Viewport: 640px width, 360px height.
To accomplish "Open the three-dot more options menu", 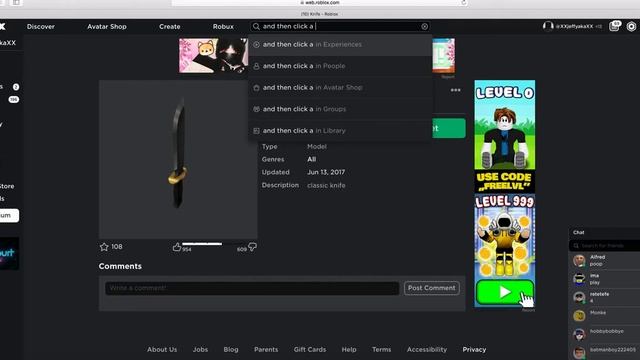I will (x=456, y=90).
